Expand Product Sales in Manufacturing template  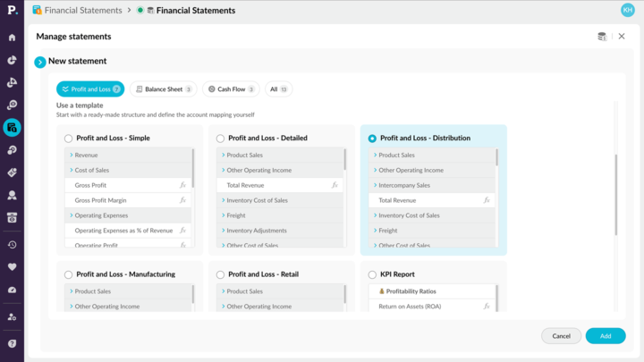click(71, 291)
